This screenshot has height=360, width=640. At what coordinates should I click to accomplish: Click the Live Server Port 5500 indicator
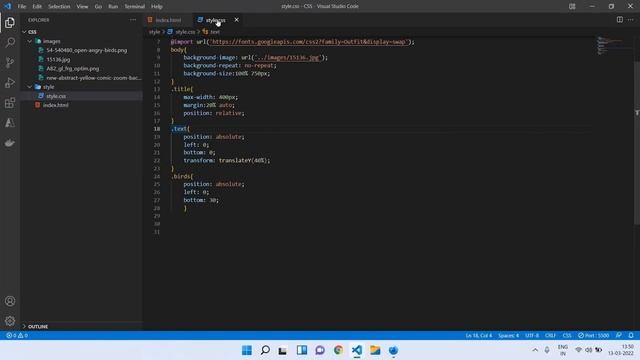593,336
